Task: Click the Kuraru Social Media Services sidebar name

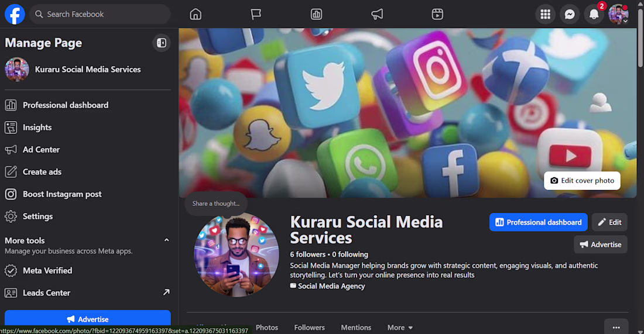Action: click(x=88, y=70)
